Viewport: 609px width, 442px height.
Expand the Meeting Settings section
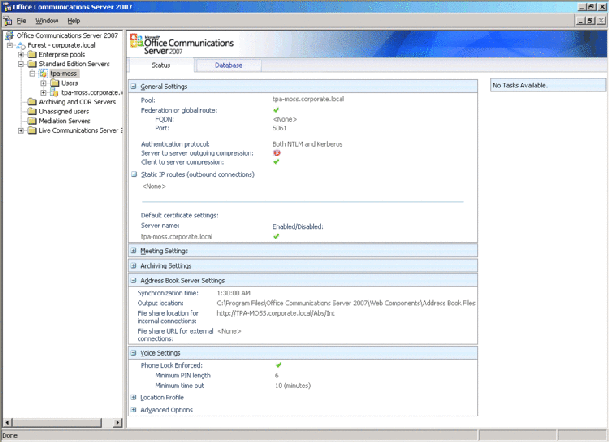pyautogui.click(x=134, y=251)
